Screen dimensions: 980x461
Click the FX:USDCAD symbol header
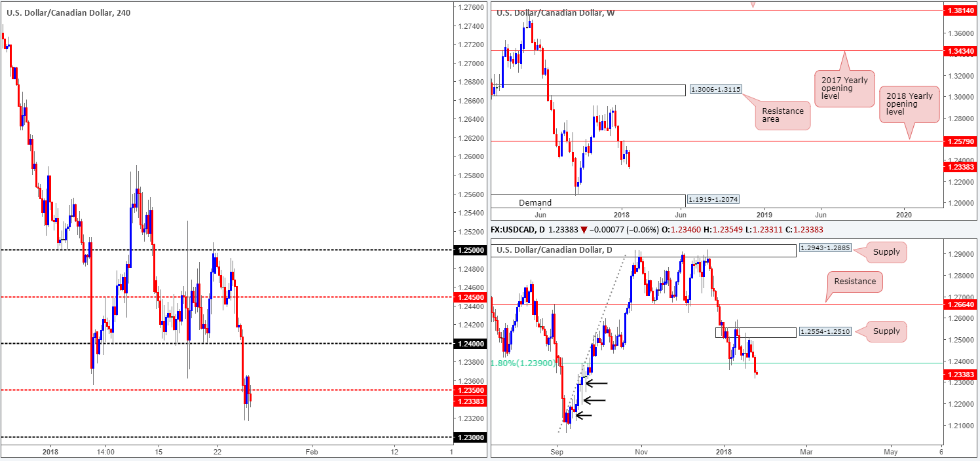518,230
